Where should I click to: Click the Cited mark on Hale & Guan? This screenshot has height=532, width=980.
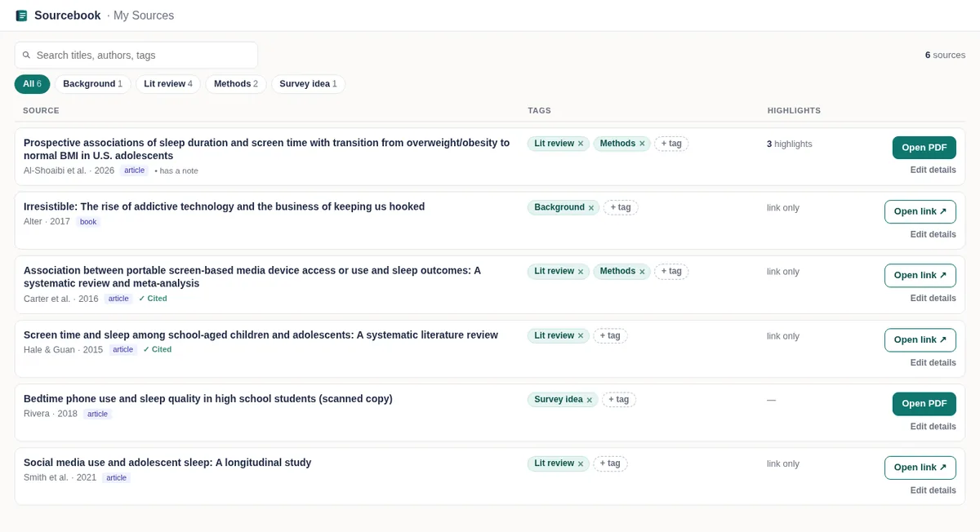click(158, 349)
